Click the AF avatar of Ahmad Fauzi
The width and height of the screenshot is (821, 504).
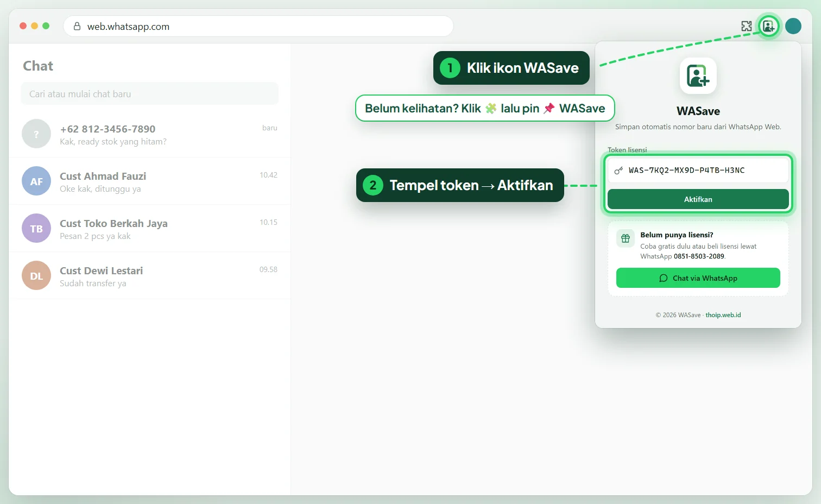click(x=36, y=181)
